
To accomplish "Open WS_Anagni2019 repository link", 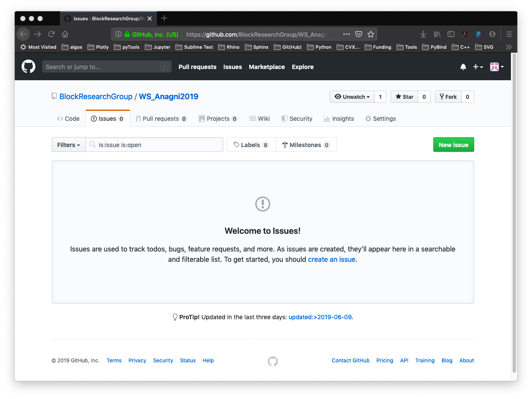I will (169, 97).
